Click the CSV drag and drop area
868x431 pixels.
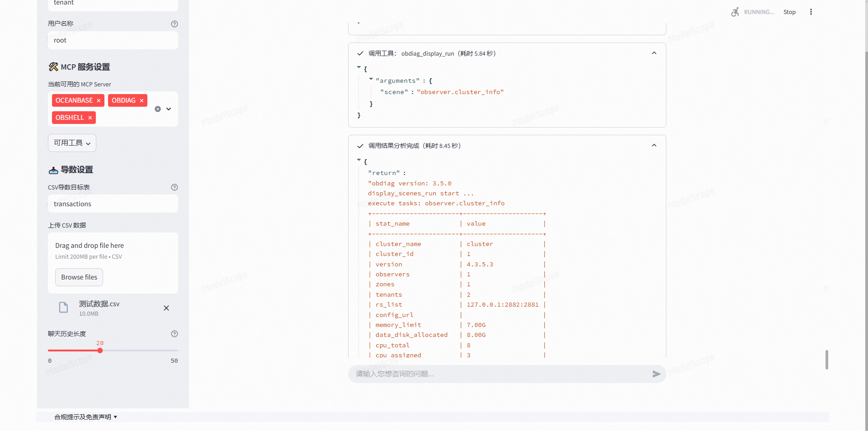(x=113, y=263)
